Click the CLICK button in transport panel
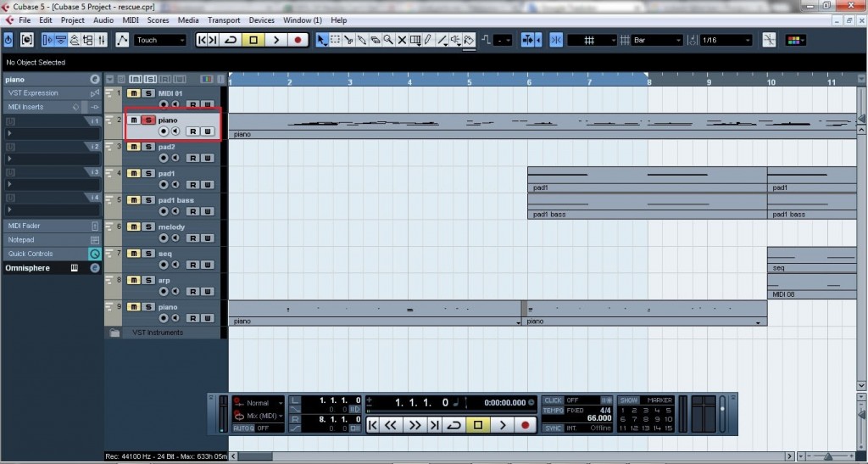The width and height of the screenshot is (868, 464). tap(553, 400)
